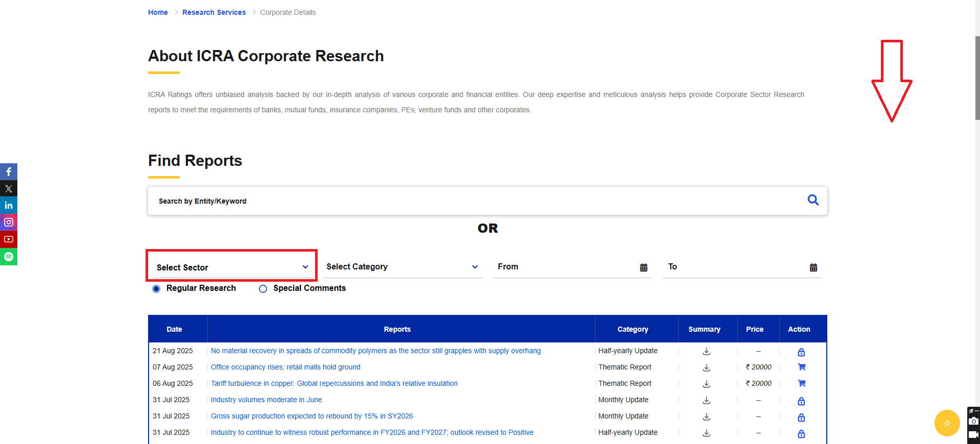The width and height of the screenshot is (980, 444).
Task: Expand the Select Sector dropdown
Action: pyautogui.click(x=232, y=267)
